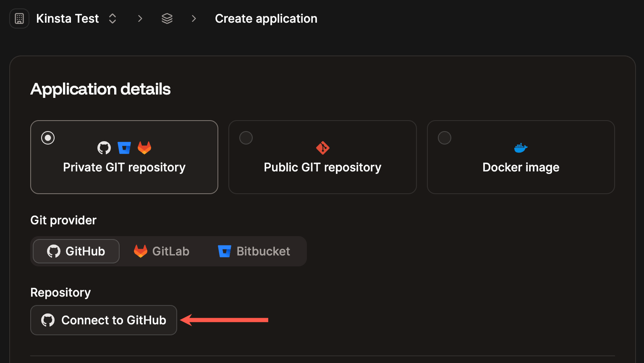Click the Kinsta Test workspace name
Image resolution: width=644 pixels, height=363 pixels.
coord(67,18)
